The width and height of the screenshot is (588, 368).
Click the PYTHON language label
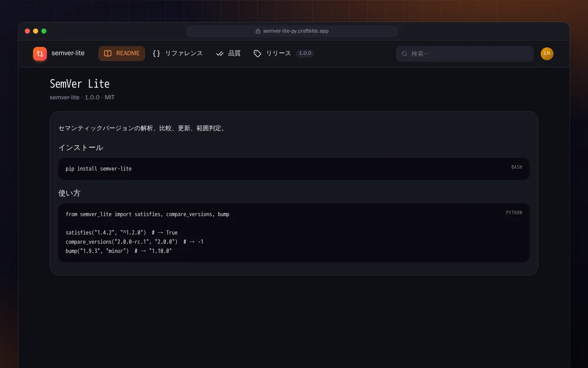[x=514, y=213]
